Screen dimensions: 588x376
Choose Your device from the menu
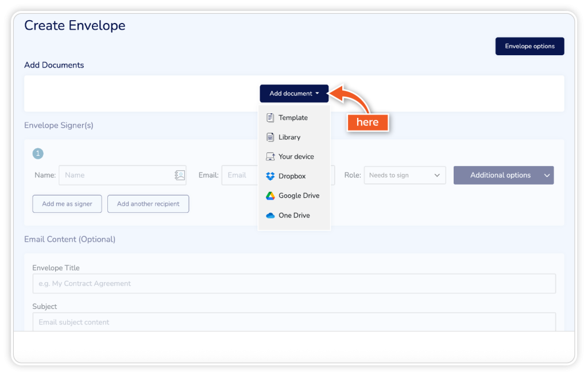coord(296,157)
